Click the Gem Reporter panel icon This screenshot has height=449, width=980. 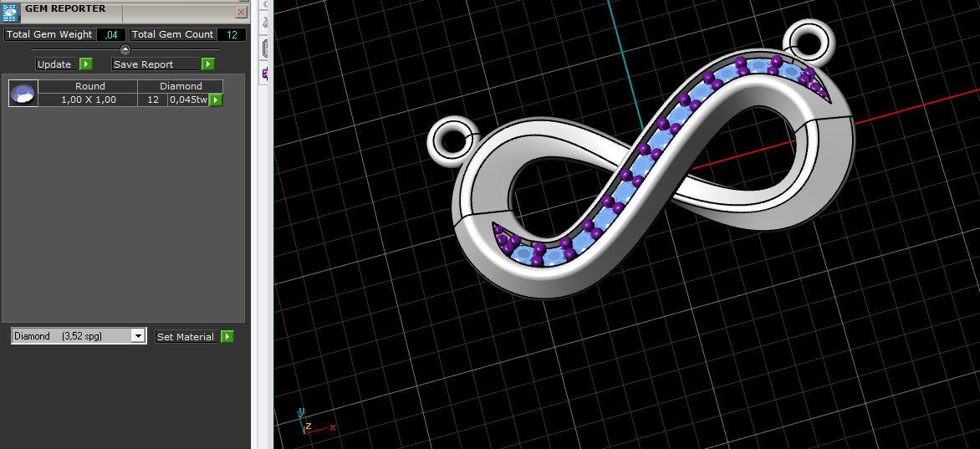(x=9, y=13)
